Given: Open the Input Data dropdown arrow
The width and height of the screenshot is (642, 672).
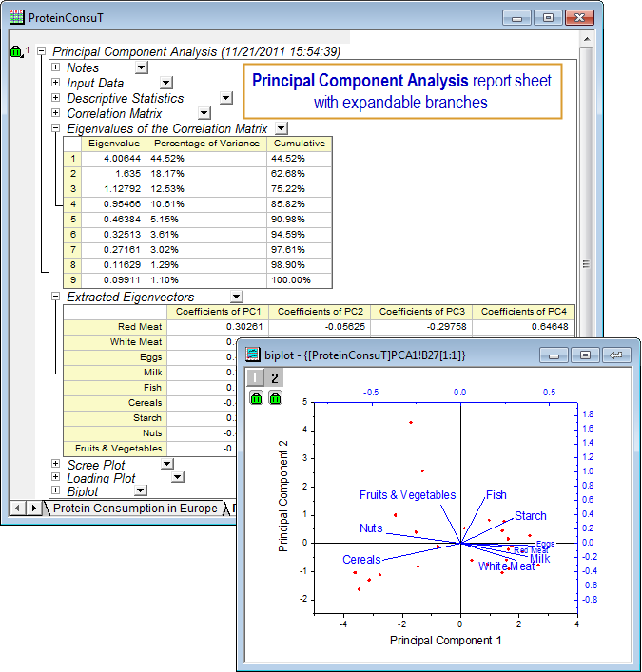Looking at the screenshot, I should coord(166,84).
